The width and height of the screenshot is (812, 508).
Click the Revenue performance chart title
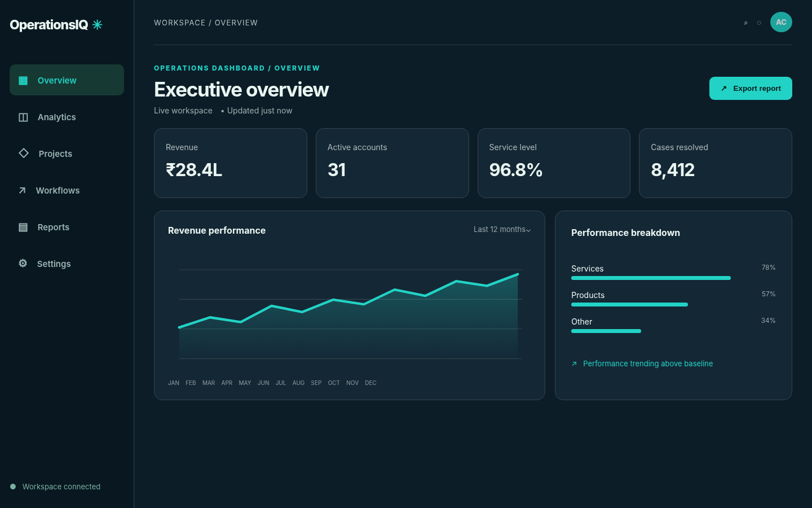217,230
